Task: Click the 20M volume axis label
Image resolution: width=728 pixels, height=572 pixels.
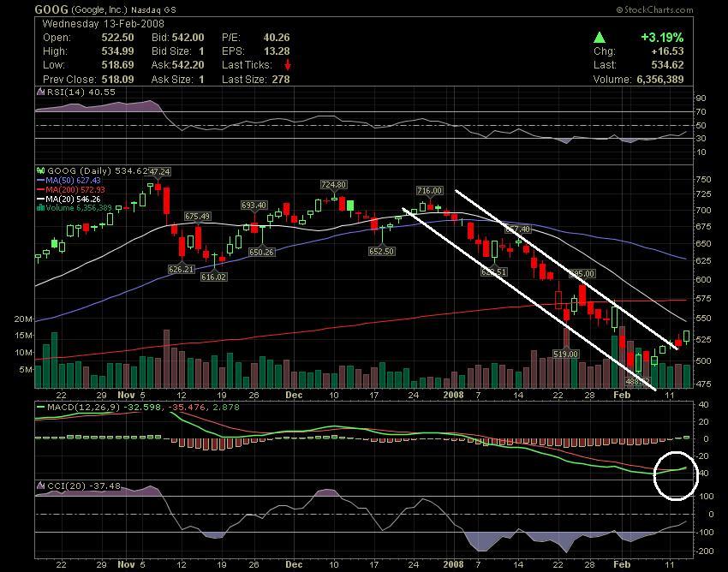Action: [23, 319]
